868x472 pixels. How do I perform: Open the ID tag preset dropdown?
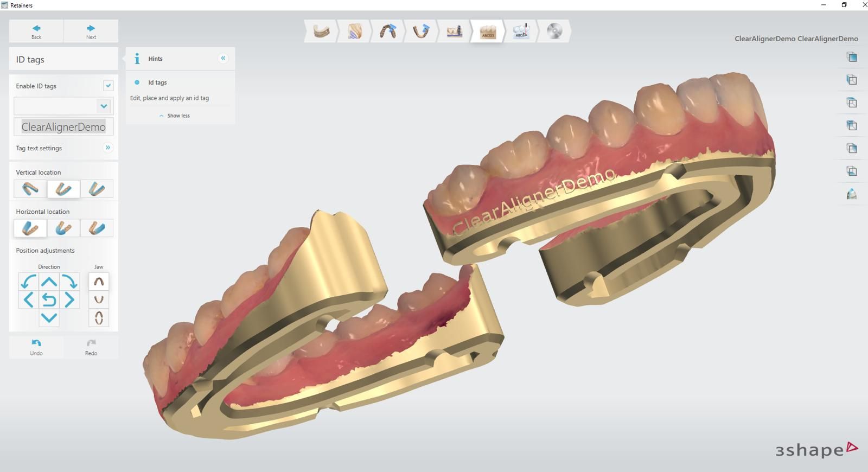coord(104,106)
